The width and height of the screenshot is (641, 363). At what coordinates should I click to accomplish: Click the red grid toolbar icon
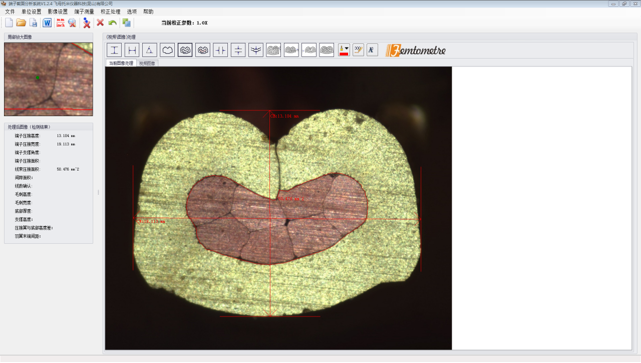[60, 23]
